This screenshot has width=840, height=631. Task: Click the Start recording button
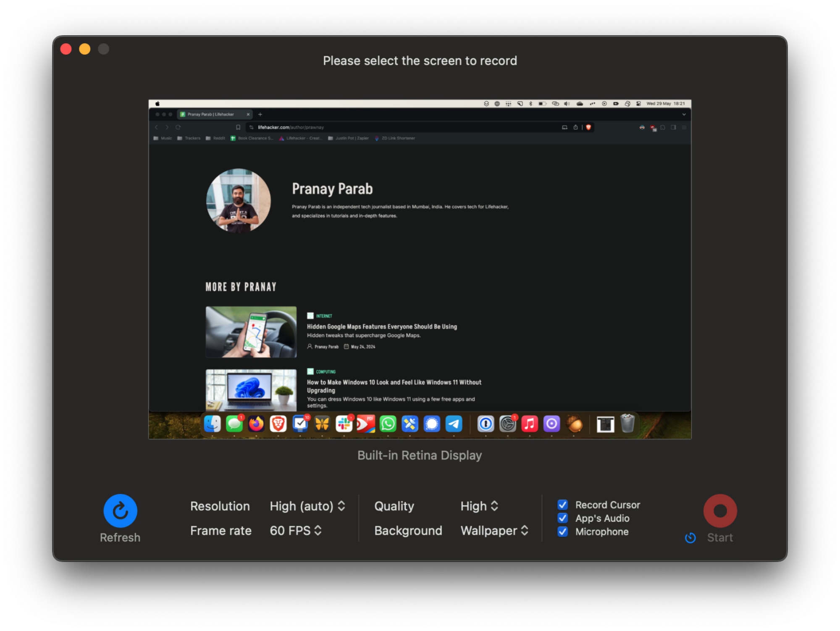pyautogui.click(x=719, y=510)
